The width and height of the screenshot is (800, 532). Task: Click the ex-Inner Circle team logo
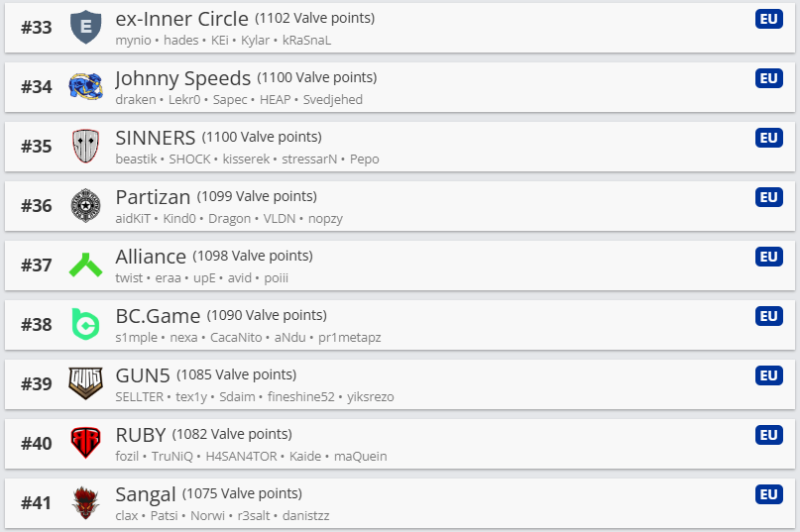tap(86, 28)
